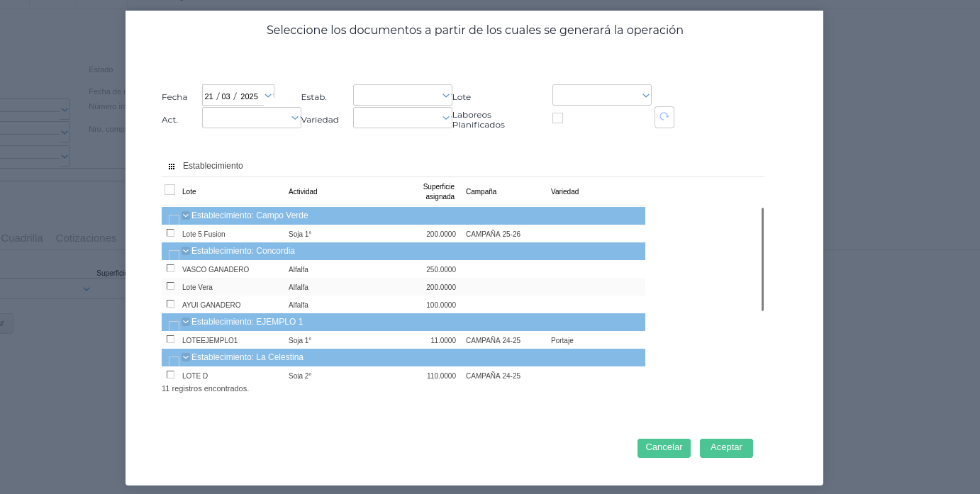Check the LOTEEJEMPLO1 row checkbox

170,339
